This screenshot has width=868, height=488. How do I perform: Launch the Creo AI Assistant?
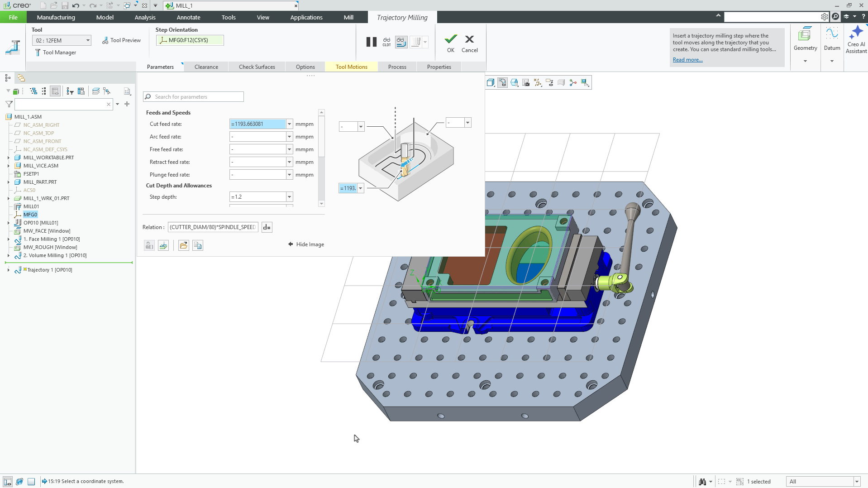click(856, 40)
